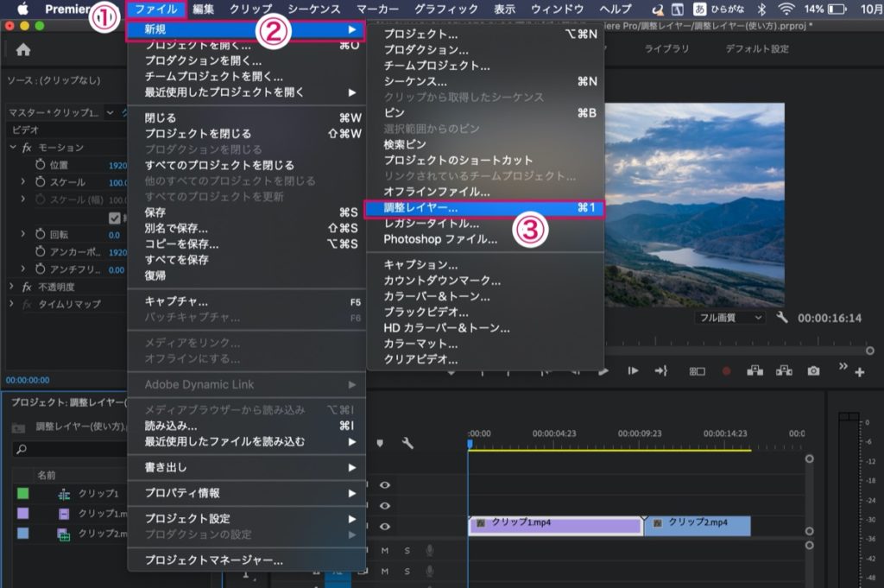The image size is (884, 588).
Task: Click the Lift button in program monitor
Action: tap(755, 370)
